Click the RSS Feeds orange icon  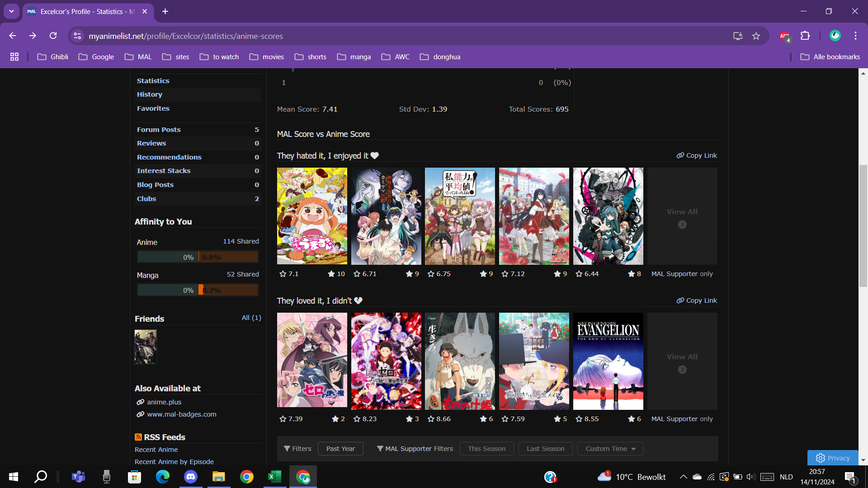point(138,437)
